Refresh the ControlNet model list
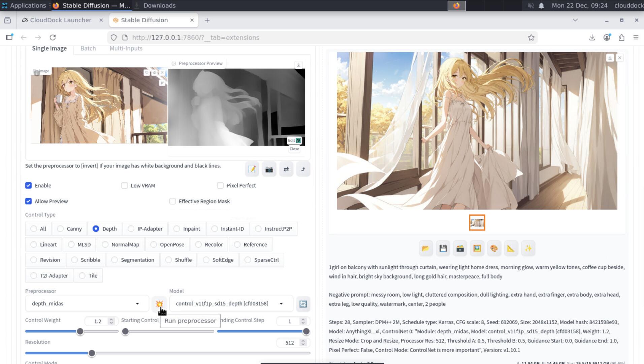This screenshot has height=364, width=644. (303, 304)
